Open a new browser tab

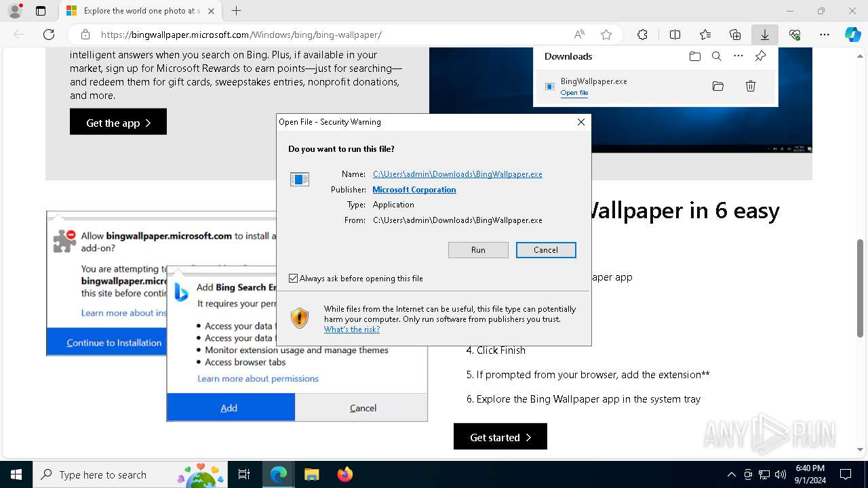236,11
